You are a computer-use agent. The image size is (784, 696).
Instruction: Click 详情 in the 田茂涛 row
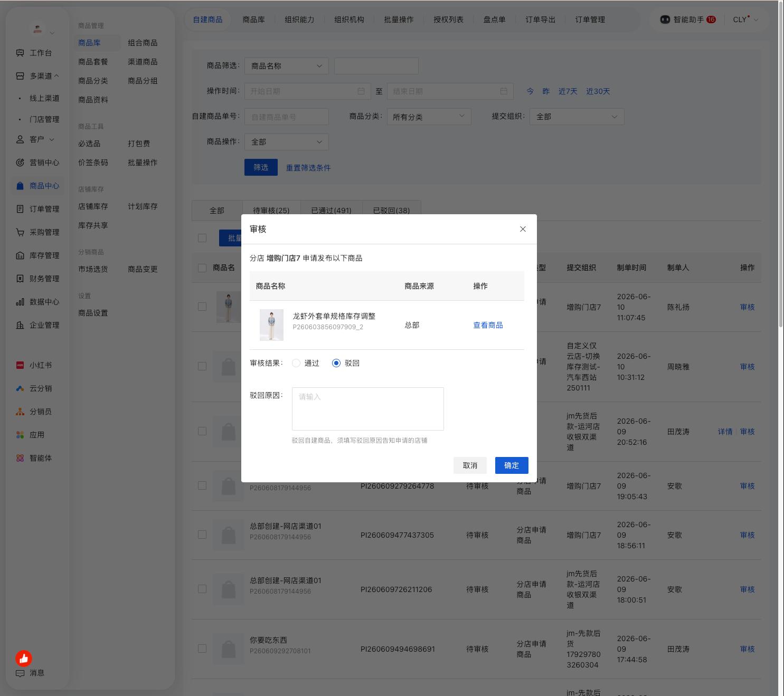(x=725, y=432)
